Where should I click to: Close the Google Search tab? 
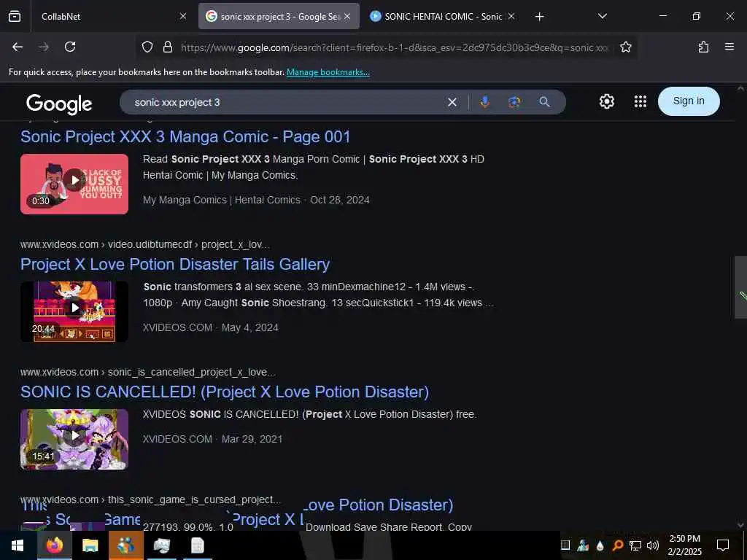(x=347, y=16)
